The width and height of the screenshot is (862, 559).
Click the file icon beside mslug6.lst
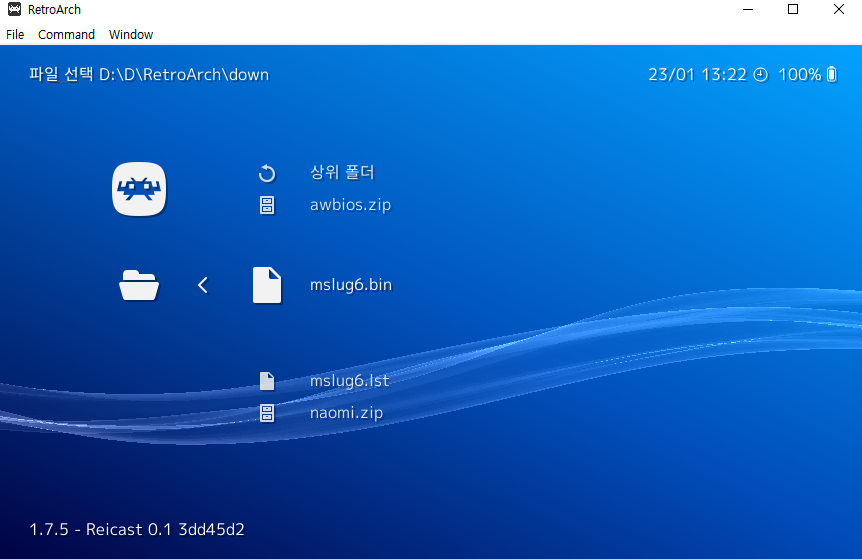(x=267, y=381)
